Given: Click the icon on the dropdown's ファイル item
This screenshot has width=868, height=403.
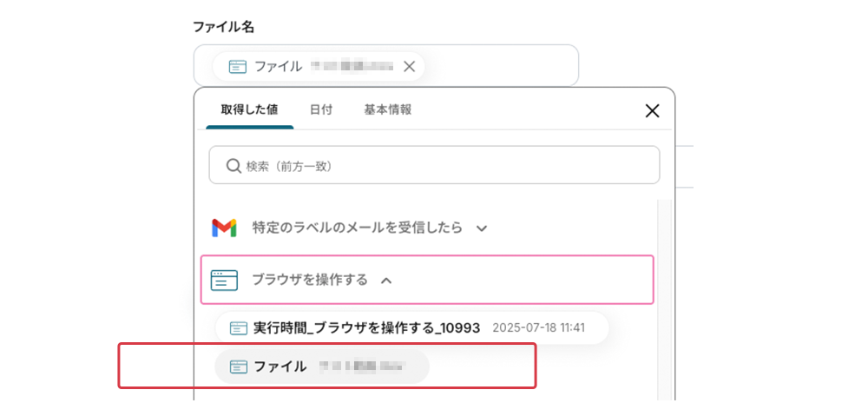Looking at the screenshot, I should 239,367.
